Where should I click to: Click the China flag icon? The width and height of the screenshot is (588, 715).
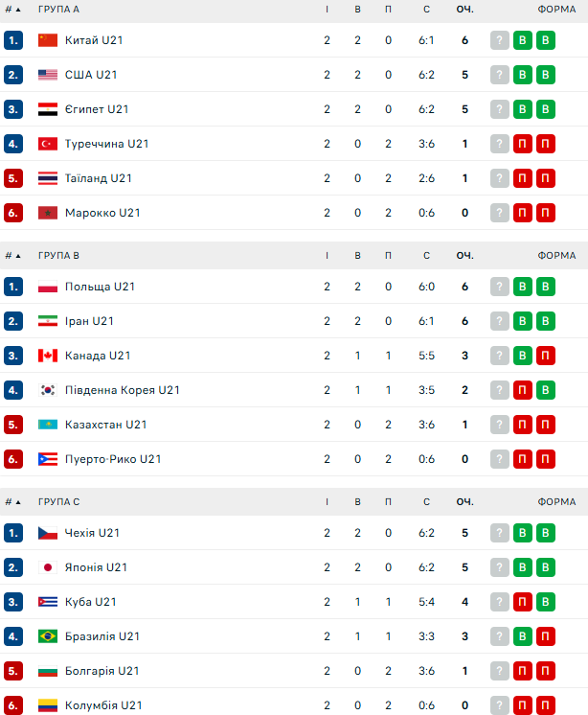tap(48, 40)
